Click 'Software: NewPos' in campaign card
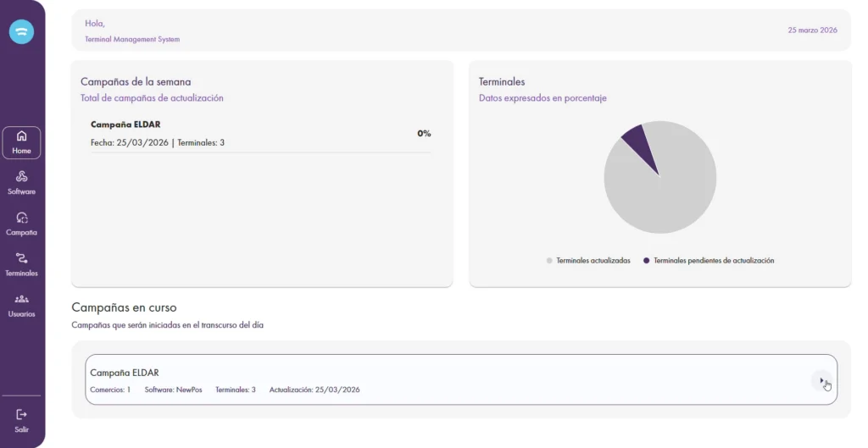 tap(173, 390)
